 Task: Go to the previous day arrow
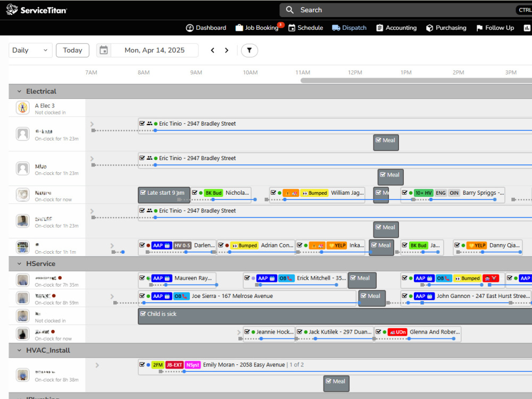[213, 50]
